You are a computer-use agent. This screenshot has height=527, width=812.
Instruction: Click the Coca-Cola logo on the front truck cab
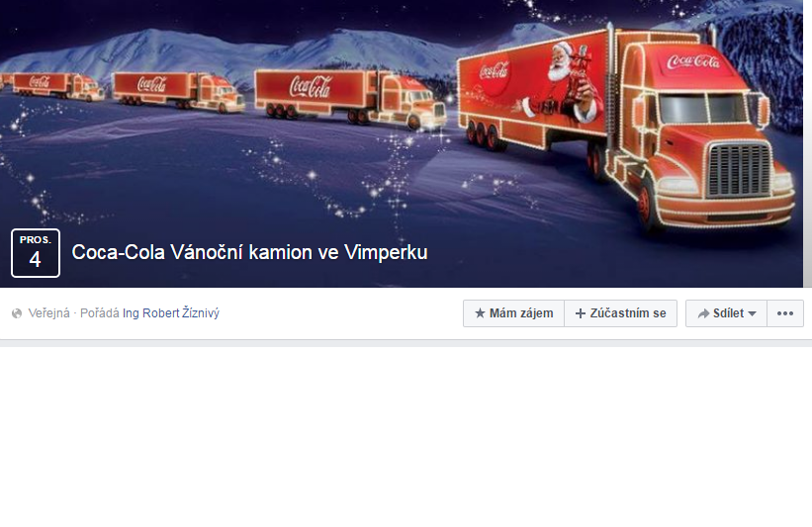(x=692, y=62)
